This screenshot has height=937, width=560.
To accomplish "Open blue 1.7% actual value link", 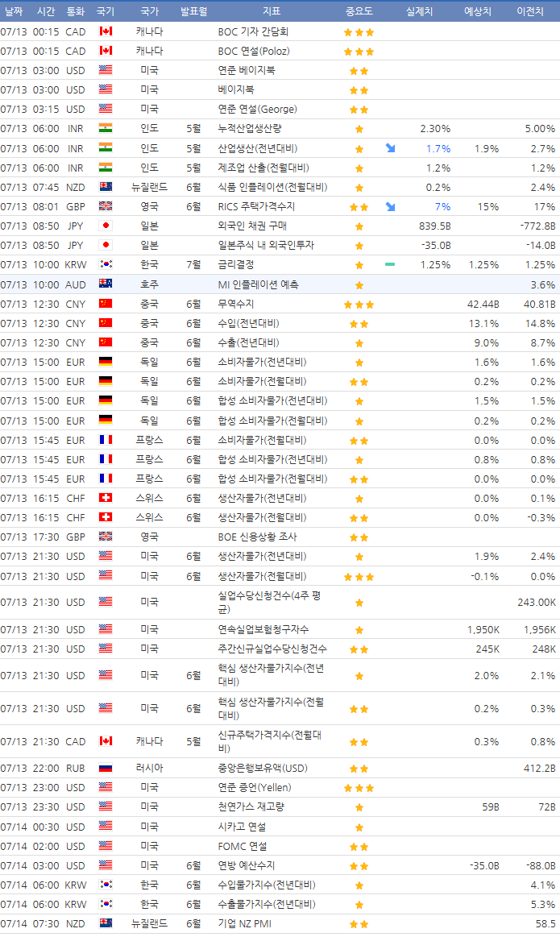I will click(438, 148).
